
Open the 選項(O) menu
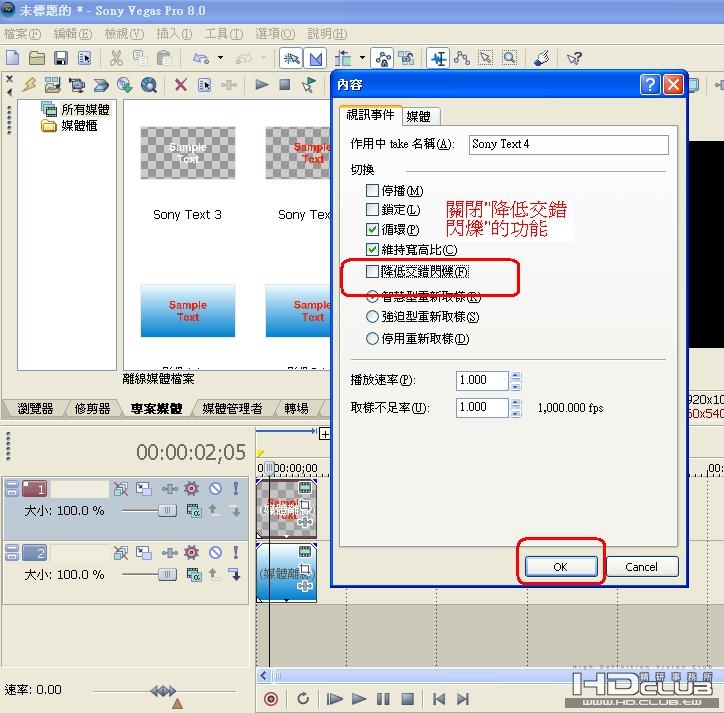pos(275,34)
